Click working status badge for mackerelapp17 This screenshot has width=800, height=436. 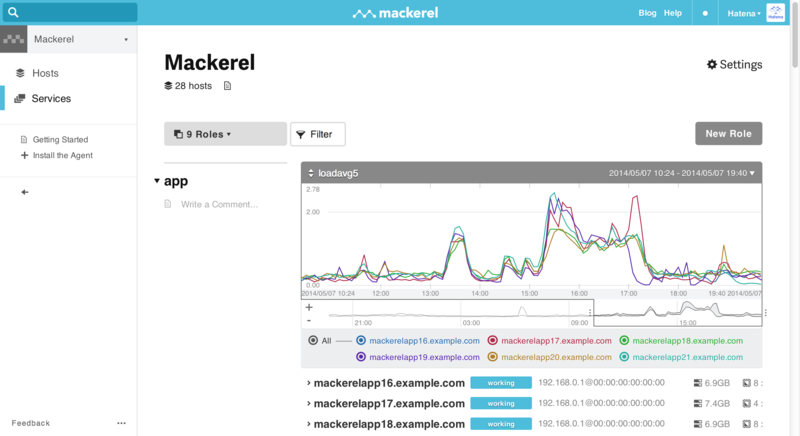(x=501, y=403)
